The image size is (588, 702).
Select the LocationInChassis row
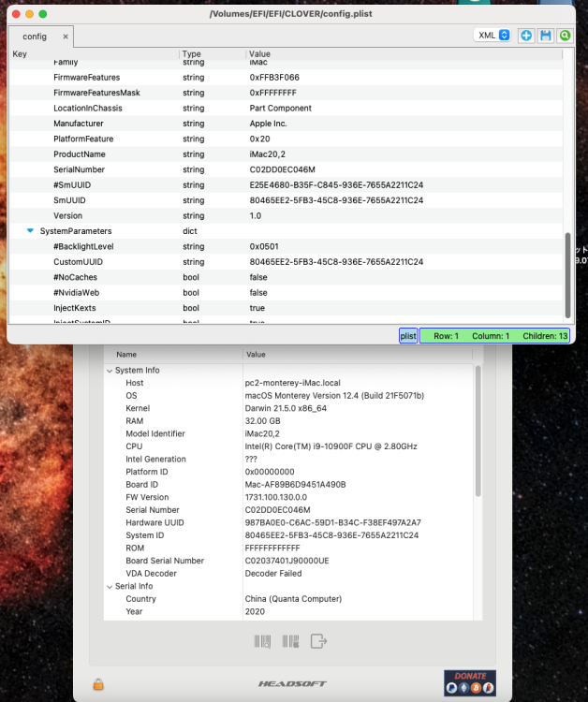pyautogui.click(x=287, y=109)
